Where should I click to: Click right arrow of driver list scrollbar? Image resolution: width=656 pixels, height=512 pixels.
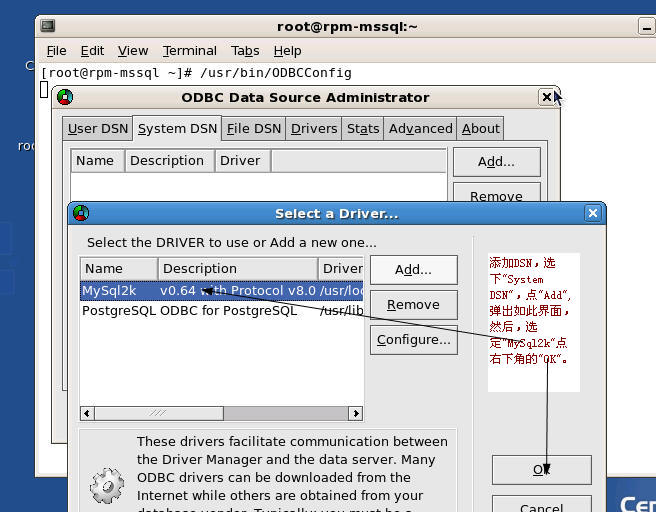point(356,413)
